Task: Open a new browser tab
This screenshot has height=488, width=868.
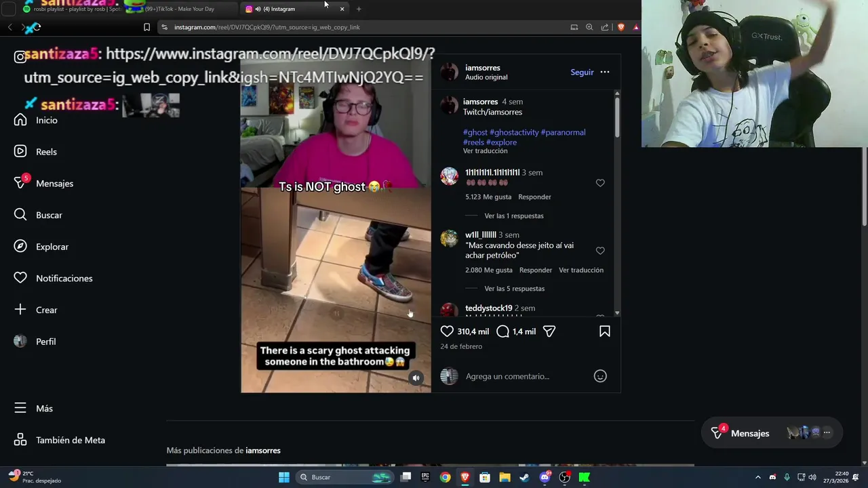Action: pyautogui.click(x=359, y=9)
